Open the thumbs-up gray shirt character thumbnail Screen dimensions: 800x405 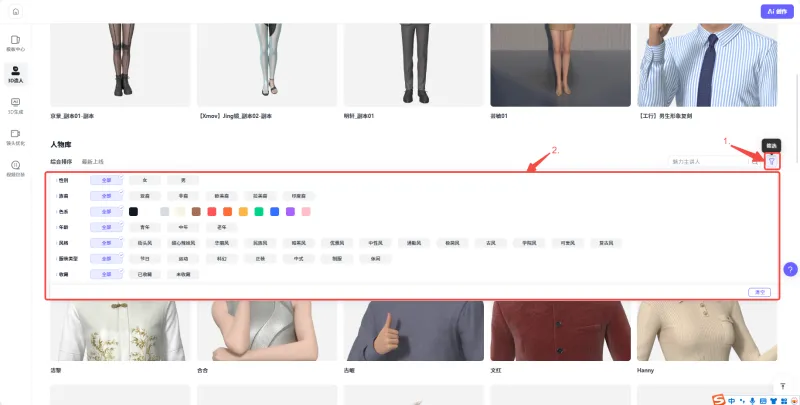pos(413,331)
